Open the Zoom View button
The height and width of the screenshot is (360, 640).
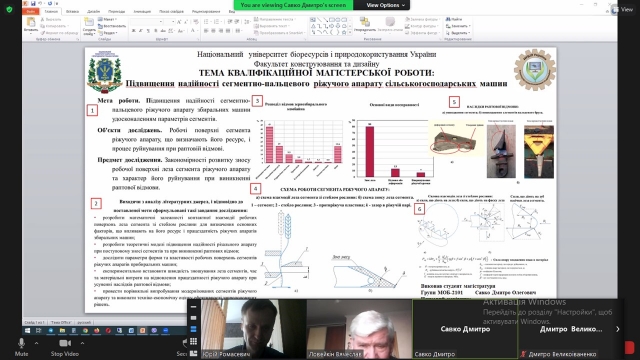622,9
